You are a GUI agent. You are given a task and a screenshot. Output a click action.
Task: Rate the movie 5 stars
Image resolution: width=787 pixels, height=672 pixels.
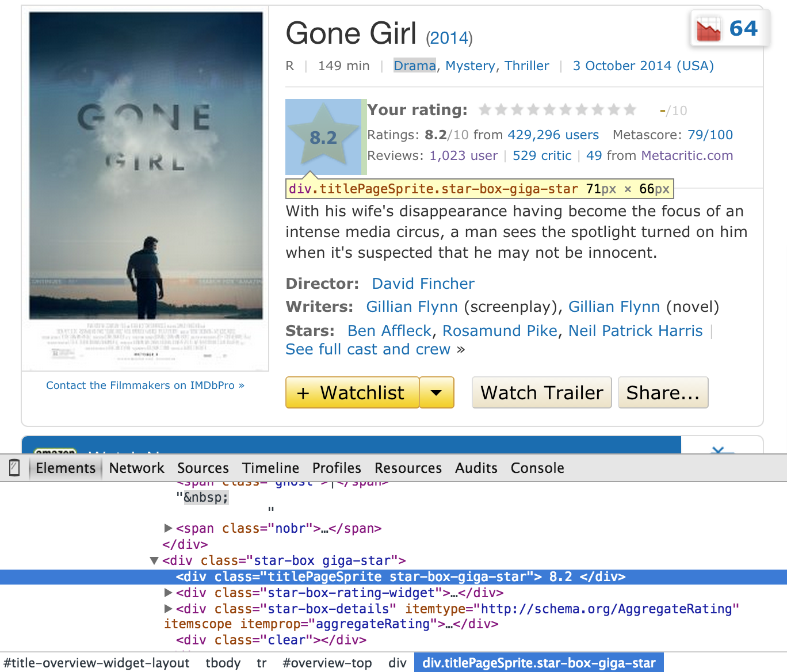coord(549,109)
